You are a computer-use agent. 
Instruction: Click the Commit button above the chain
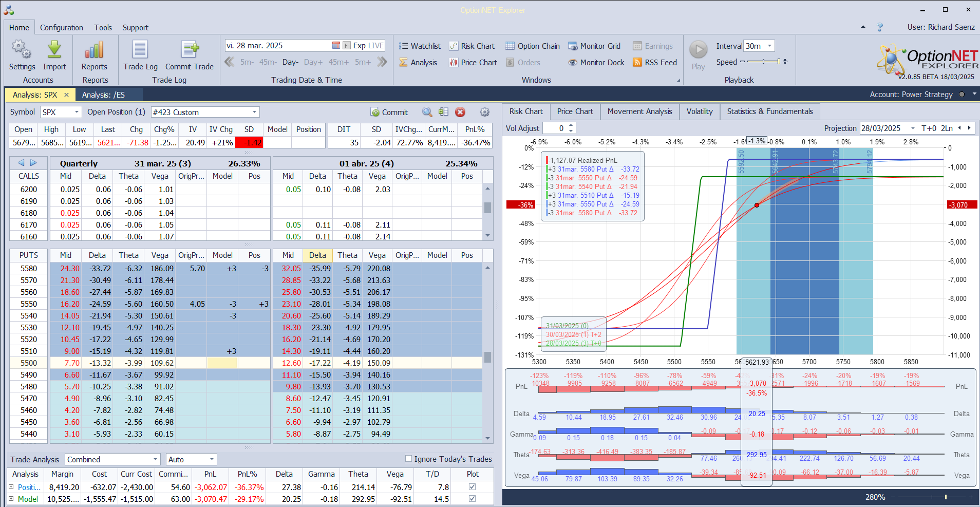coord(389,112)
